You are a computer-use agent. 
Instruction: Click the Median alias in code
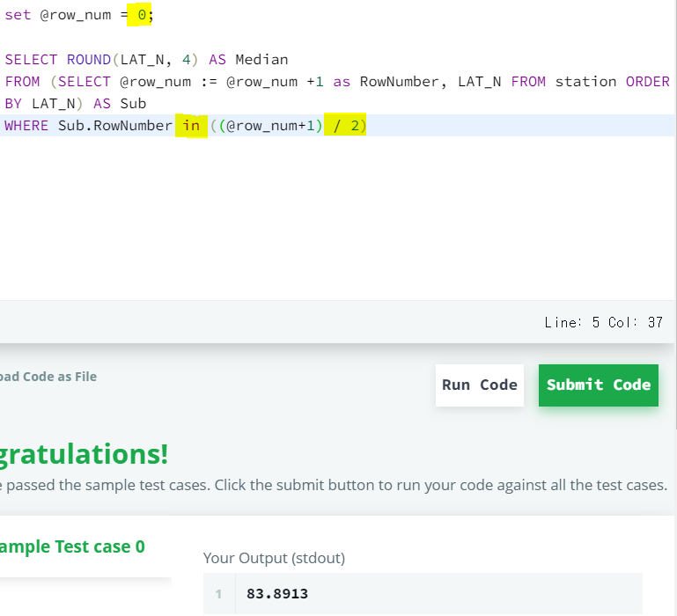261,60
